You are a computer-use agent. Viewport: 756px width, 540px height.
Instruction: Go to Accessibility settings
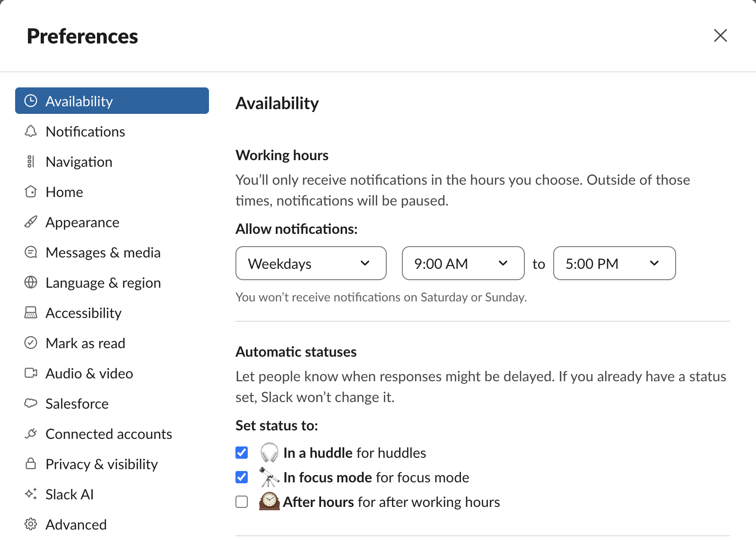pyautogui.click(x=112, y=312)
